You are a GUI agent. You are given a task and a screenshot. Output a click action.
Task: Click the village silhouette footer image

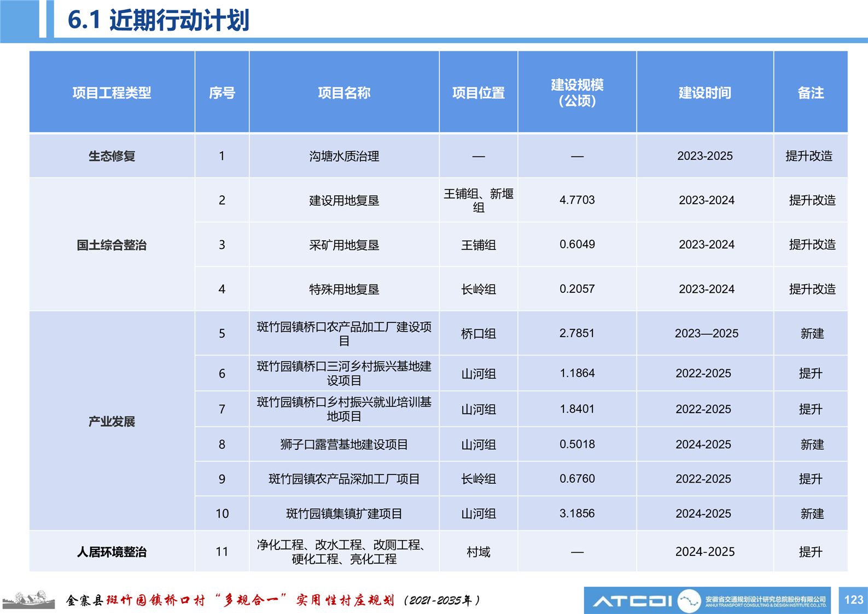[x=28, y=600]
